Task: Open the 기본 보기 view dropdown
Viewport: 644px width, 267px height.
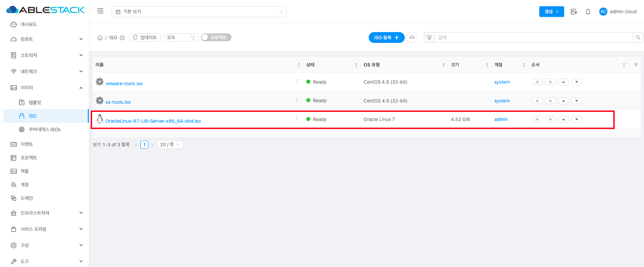Action: (199, 12)
